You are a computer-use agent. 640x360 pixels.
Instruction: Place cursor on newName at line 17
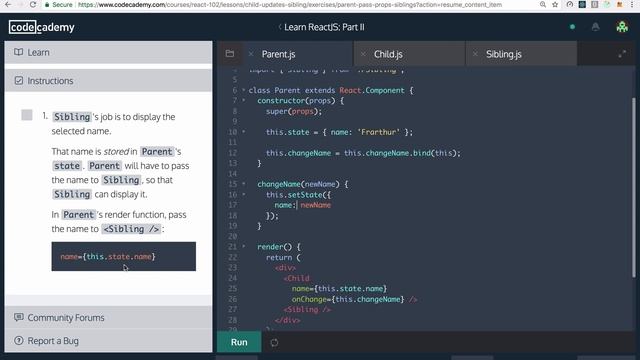coord(316,205)
